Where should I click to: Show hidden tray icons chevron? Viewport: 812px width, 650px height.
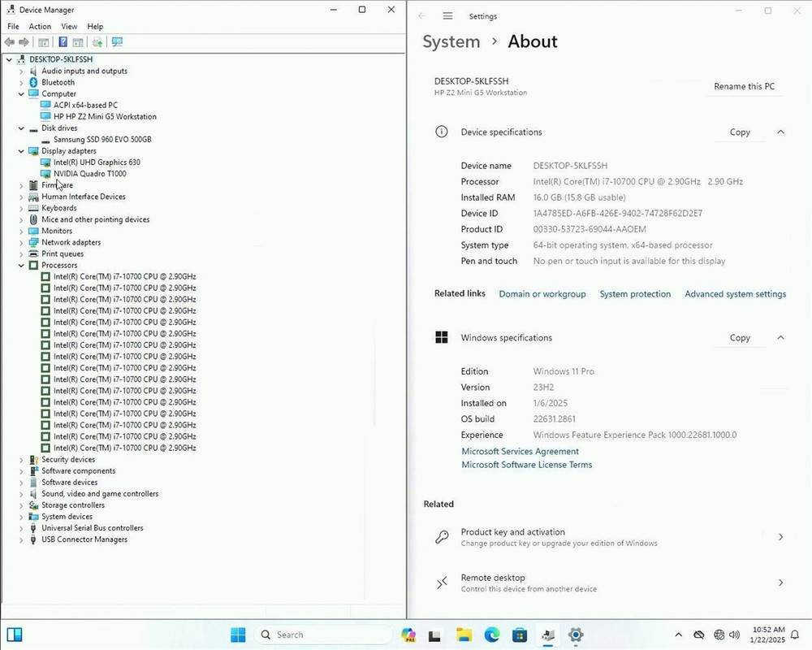(x=678, y=635)
